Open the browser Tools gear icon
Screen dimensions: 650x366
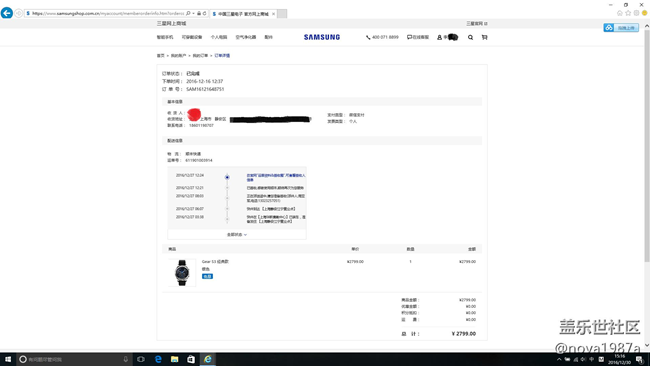tap(636, 13)
